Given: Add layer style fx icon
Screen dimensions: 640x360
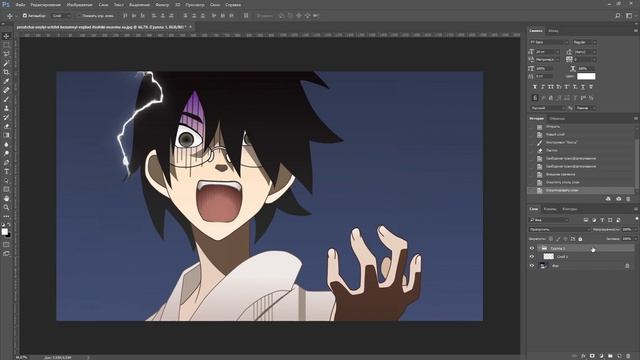Looking at the screenshot, I should (x=583, y=356).
